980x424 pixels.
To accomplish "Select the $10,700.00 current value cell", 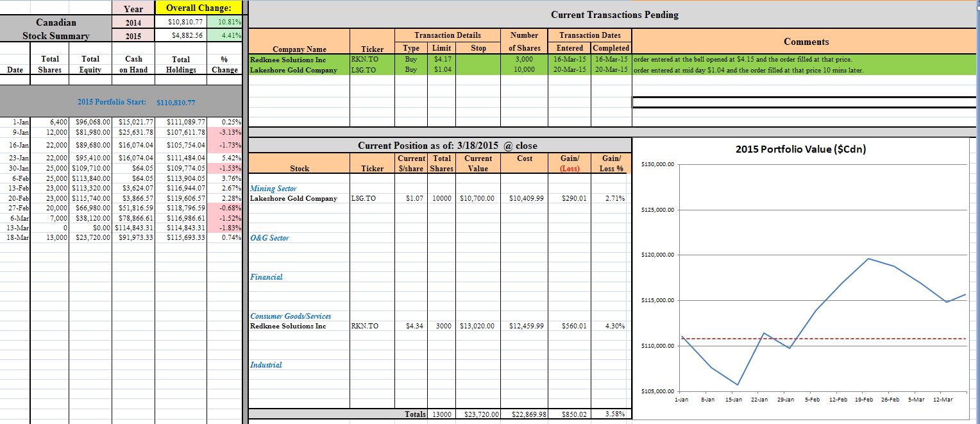I will pos(477,199).
